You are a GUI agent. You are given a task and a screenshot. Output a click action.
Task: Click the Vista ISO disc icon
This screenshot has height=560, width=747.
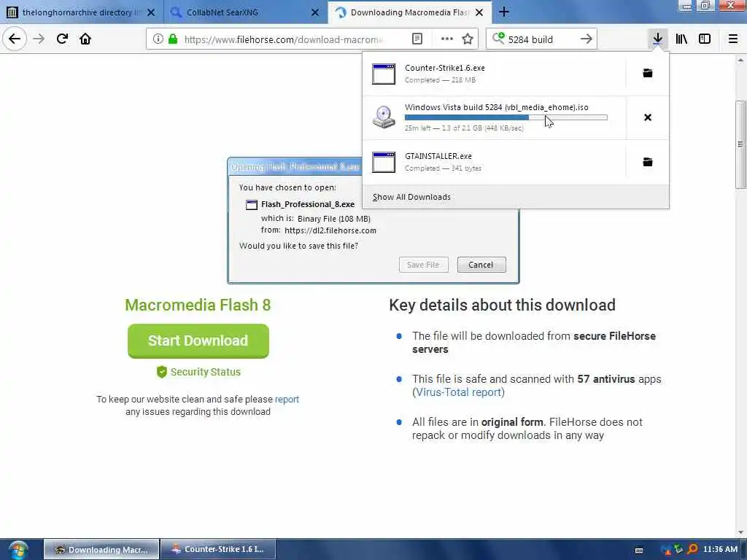point(384,117)
